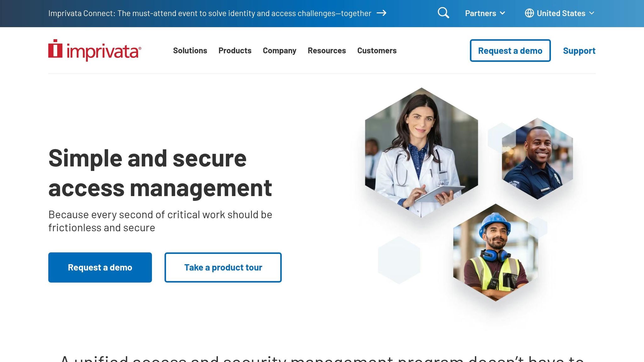Image resolution: width=644 pixels, height=362 pixels.
Task: Open the Customers menu
Action: pyautogui.click(x=377, y=51)
